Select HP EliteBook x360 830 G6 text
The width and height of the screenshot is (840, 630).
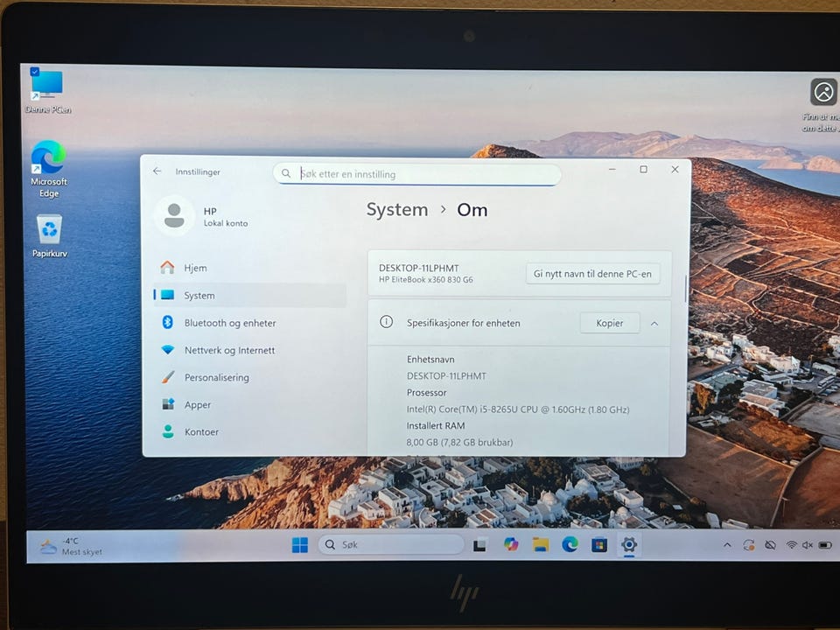[426, 280]
